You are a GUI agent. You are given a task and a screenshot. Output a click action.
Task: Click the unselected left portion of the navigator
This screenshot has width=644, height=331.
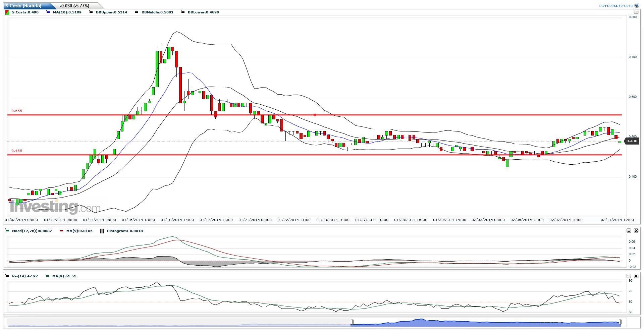(179, 323)
